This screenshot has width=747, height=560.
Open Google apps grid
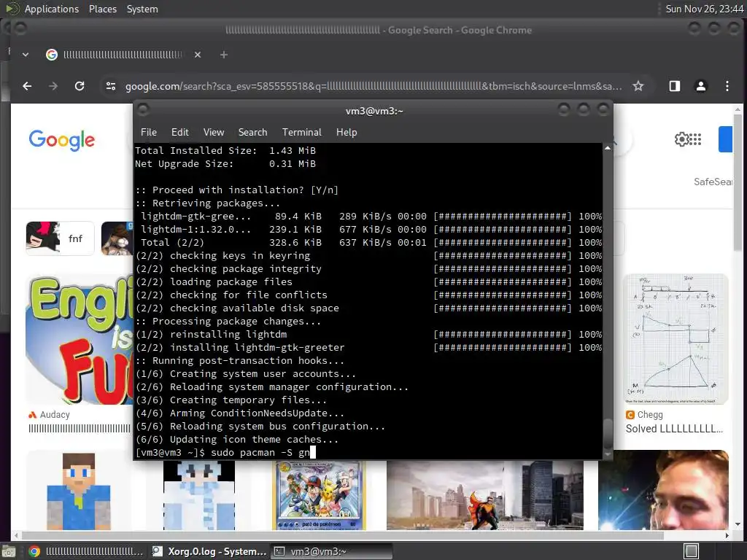point(695,139)
